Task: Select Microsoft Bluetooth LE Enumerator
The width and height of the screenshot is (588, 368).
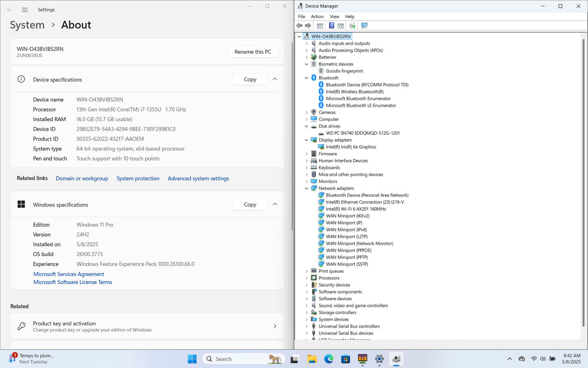Action: 361,106
